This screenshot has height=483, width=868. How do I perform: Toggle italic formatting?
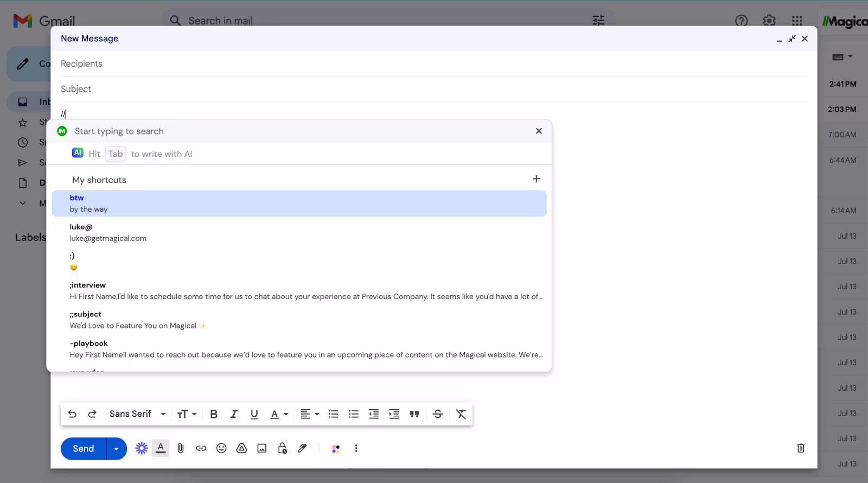(x=234, y=414)
